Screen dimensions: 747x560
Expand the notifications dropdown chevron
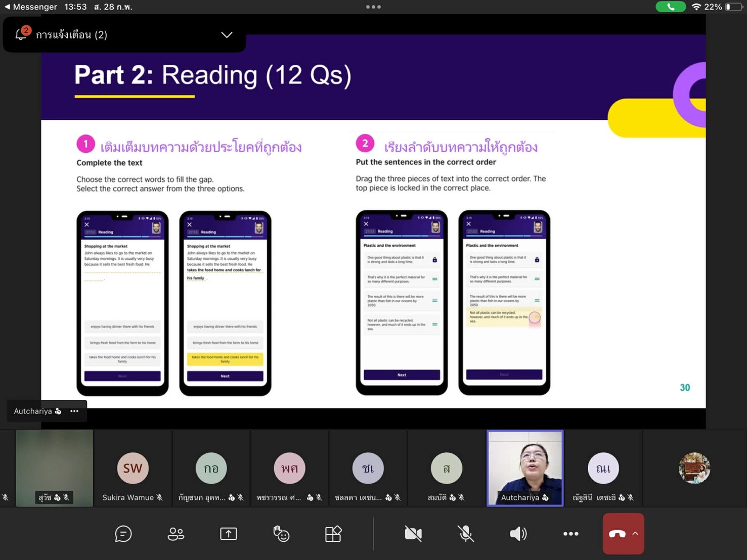tap(227, 35)
